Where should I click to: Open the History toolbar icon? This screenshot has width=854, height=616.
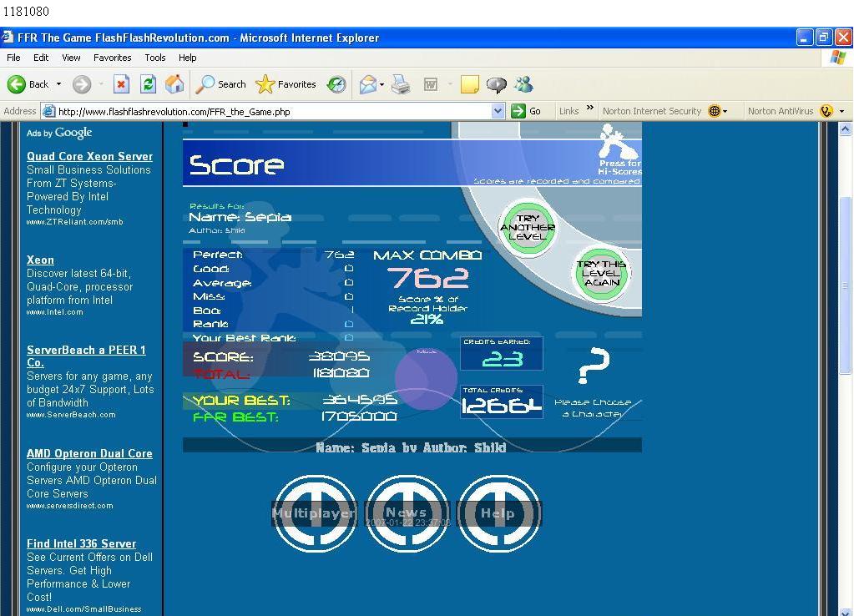[336, 83]
